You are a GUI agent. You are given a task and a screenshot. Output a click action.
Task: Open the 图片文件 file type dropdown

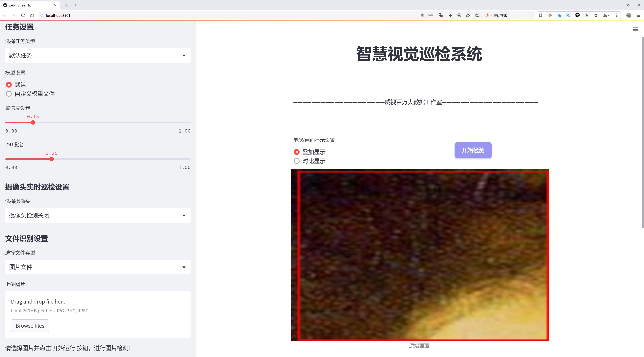pyautogui.click(x=98, y=267)
